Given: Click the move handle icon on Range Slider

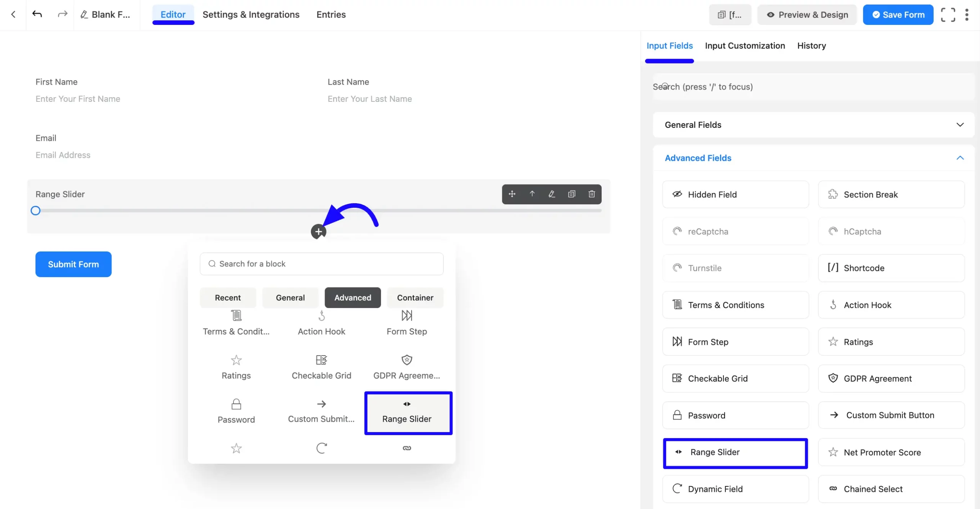Looking at the screenshot, I should click(x=512, y=194).
